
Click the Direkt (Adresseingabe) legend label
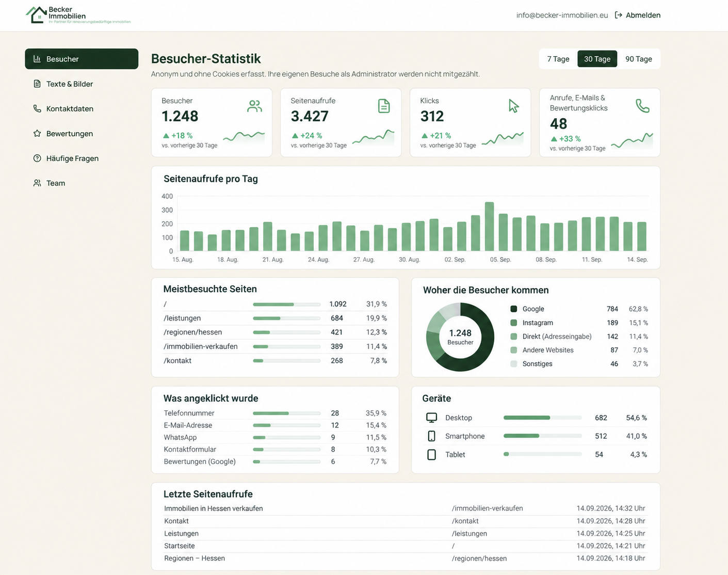(557, 337)
